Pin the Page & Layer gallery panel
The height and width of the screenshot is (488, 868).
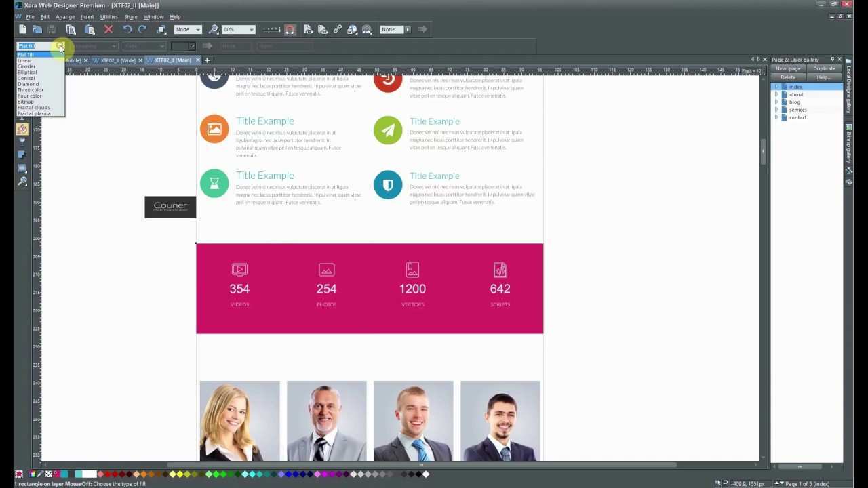pyautogui.click(x=832, y=60)
